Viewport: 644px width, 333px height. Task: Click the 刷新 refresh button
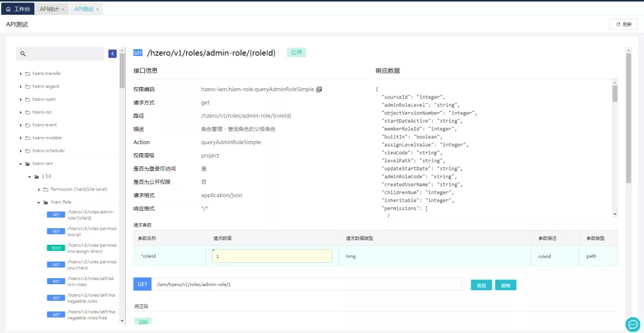pyautogui.click(x=623, y=24)
